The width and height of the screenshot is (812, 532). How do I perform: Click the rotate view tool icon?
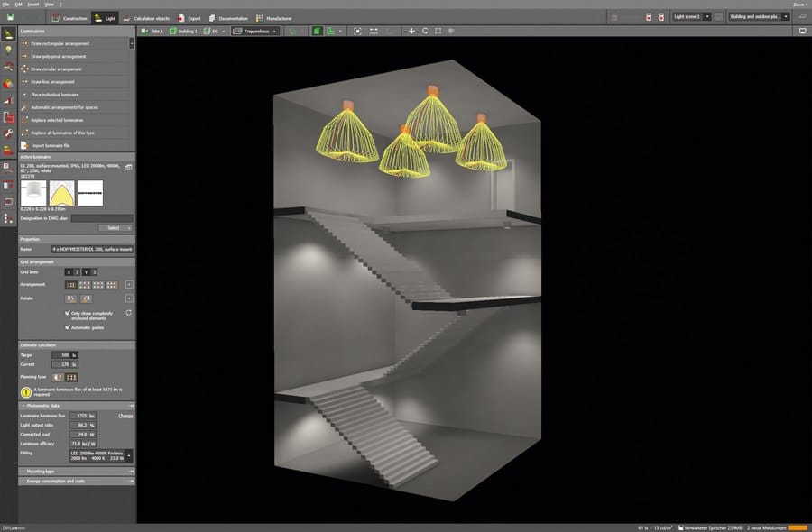tap(425, 31)
